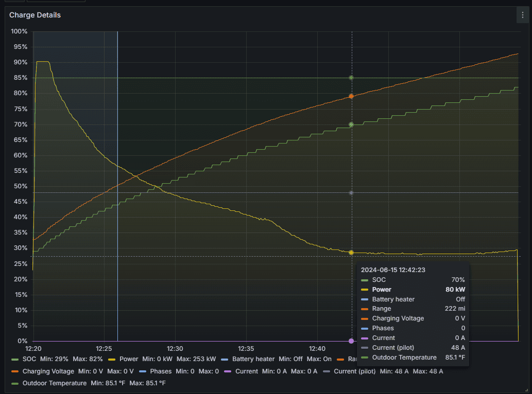
Task: Click the 0% y-axis label
Action: tap(22, 341)
